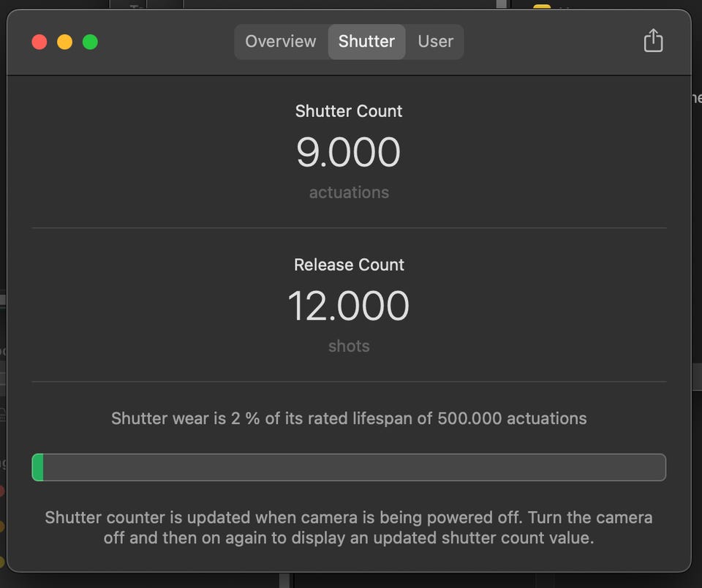Click the divider line below shots
The width and height of the screenshot is (702, 588).
coord(349,382)
